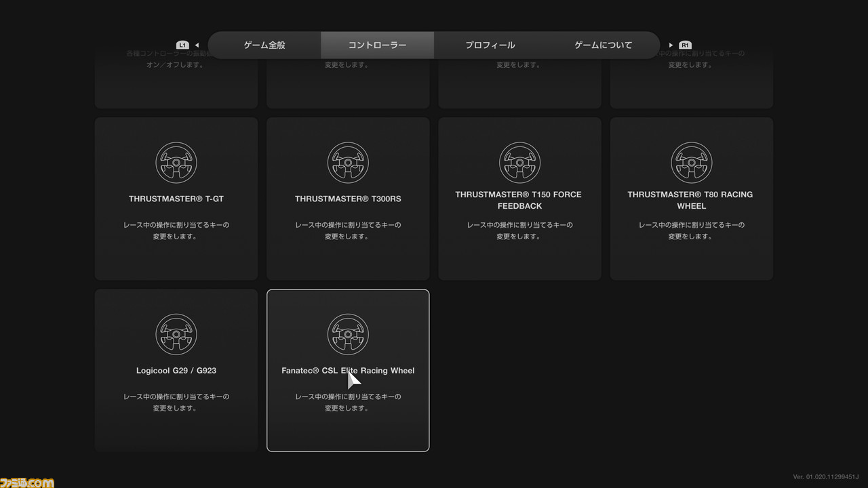868x488 pixels.
Task: Open the プロフィール tab
Action: pyautogui.click(x=490, y=45)
